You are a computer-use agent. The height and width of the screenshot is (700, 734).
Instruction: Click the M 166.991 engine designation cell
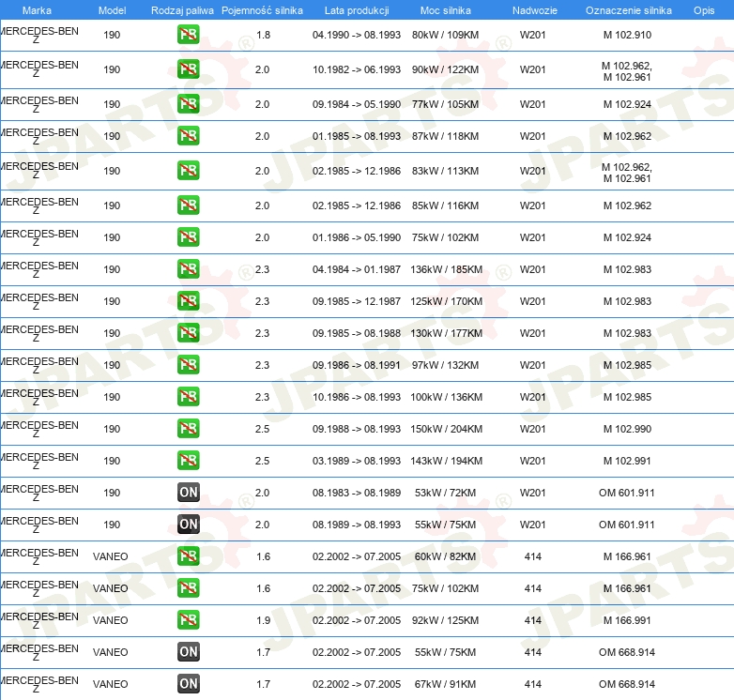tap(627, 620)
